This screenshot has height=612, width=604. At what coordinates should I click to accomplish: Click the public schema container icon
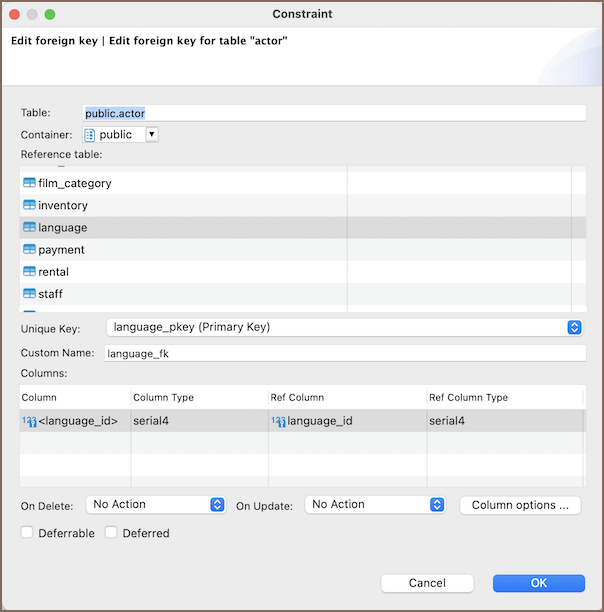click(x=90, y=135)
